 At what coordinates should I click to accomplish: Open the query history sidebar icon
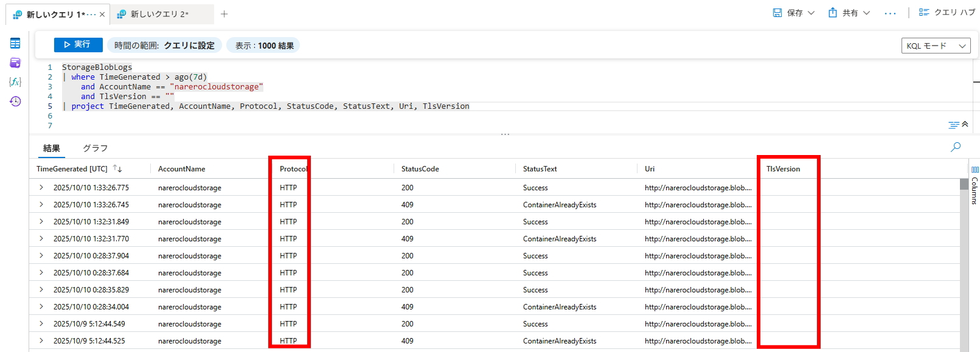click(x=15, y=101)
